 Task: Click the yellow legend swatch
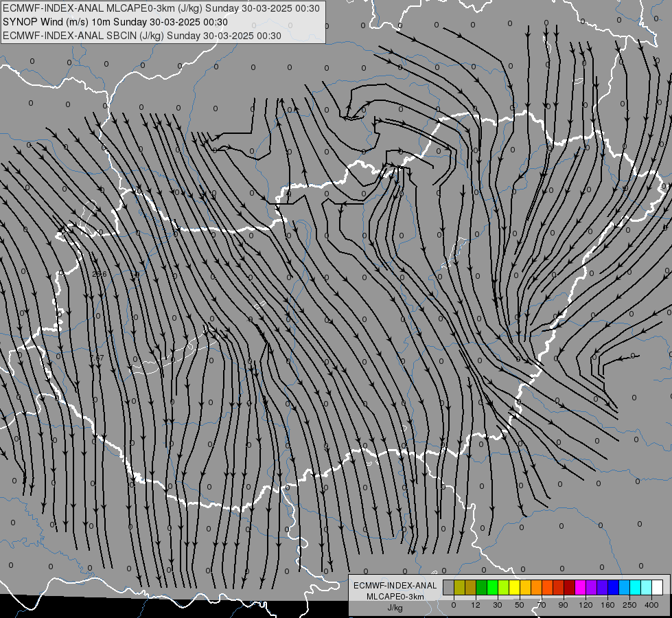[515, 587]
